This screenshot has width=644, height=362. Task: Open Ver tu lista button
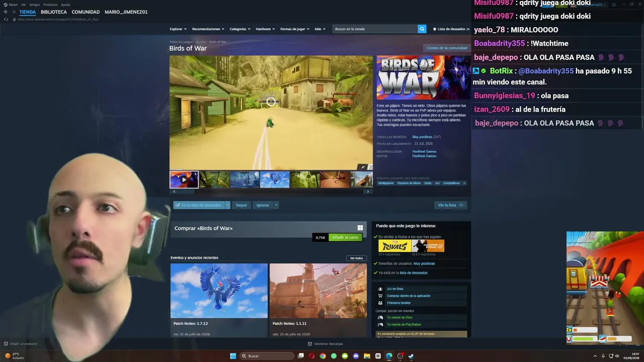coord(450,205)
